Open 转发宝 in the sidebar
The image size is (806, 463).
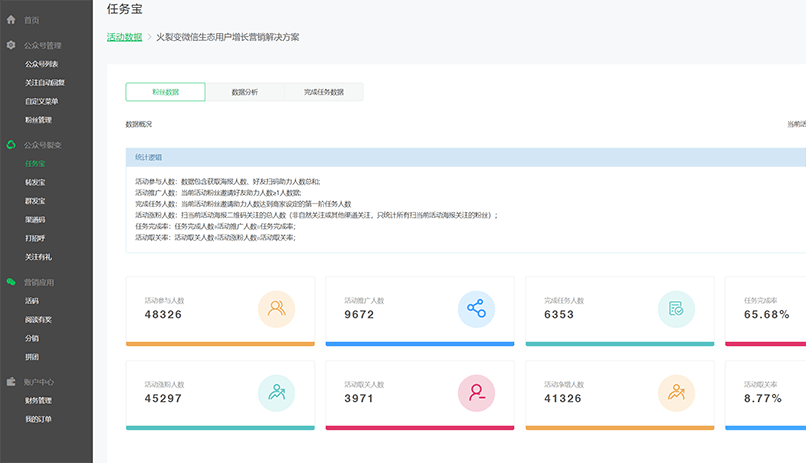coord(35,182)
